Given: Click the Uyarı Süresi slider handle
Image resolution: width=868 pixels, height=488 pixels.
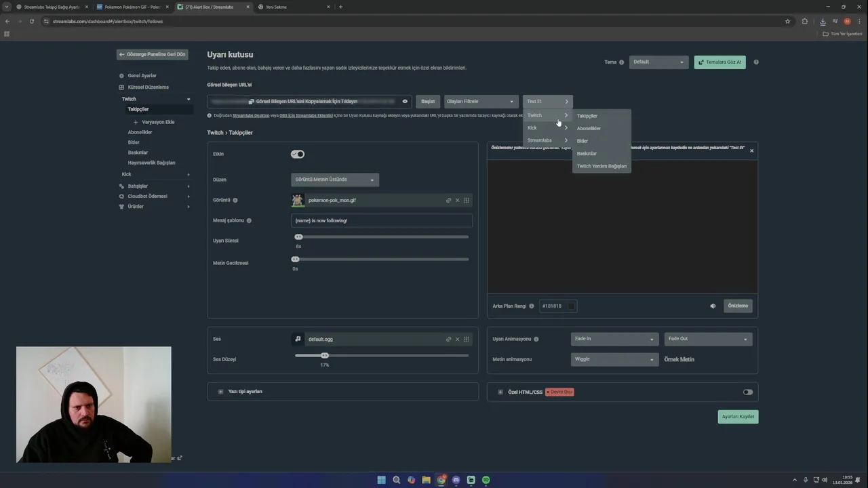Looking at the screenshot, I should click(x=298, y=237).
